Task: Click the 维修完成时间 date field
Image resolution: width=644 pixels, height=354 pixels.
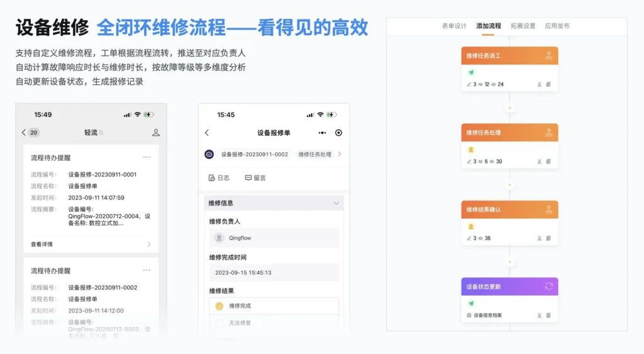Action: pyautogui.click(x=274, y=272)
